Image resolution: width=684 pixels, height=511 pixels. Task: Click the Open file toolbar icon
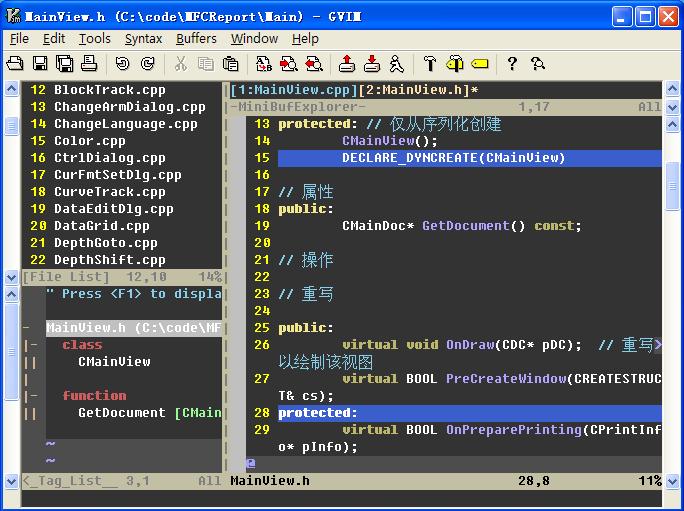[x=15, y=64]
